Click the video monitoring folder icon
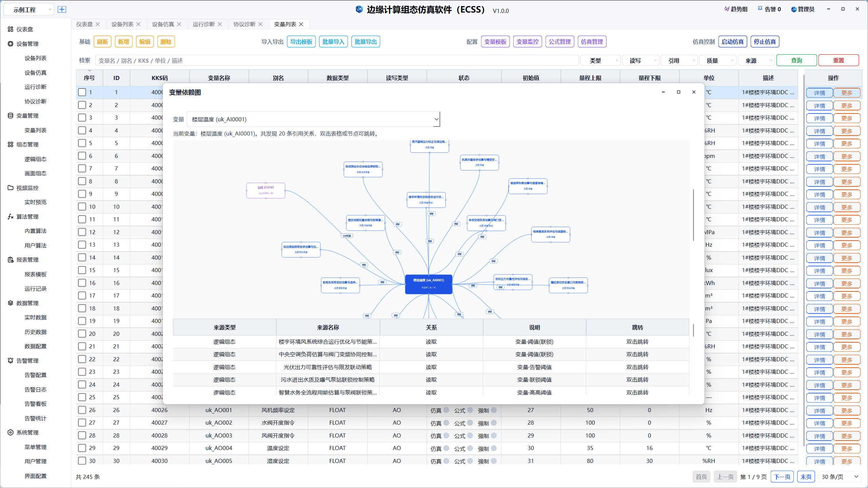 point(11,188)
